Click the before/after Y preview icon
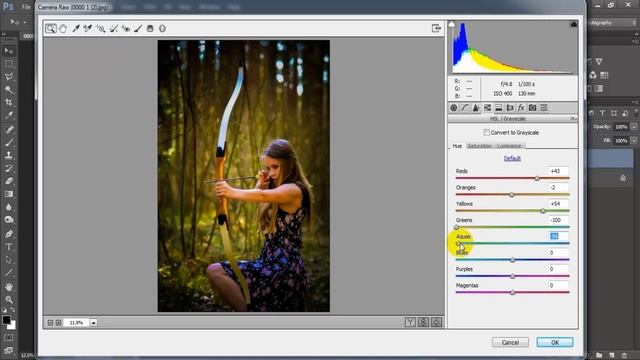This screenshot has width=640, height=360. click(x=410, y=322)
